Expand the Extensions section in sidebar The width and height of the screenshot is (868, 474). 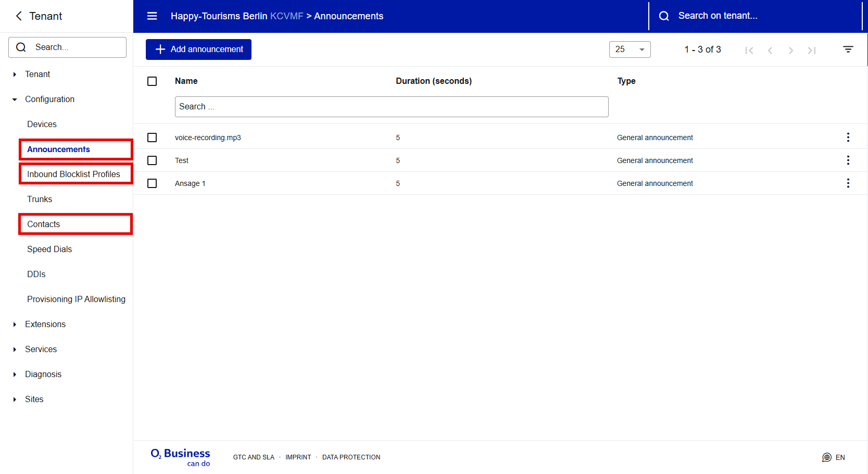coord(15,325)
